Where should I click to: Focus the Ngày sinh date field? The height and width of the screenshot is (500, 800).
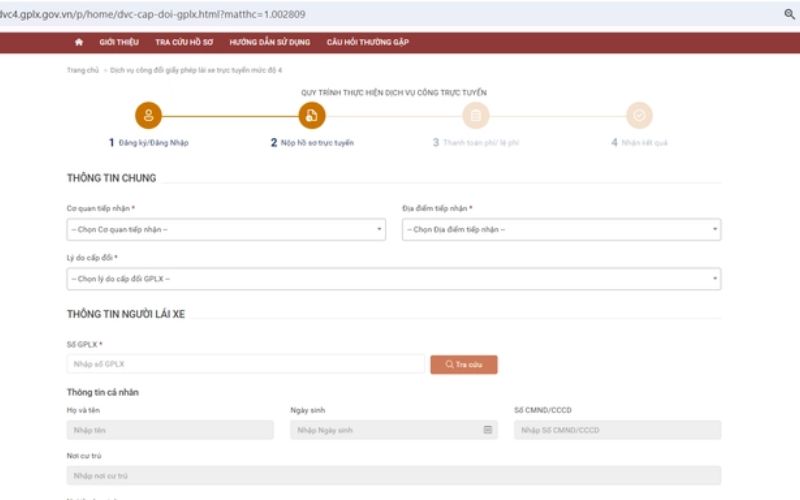(x=394, y=430)
